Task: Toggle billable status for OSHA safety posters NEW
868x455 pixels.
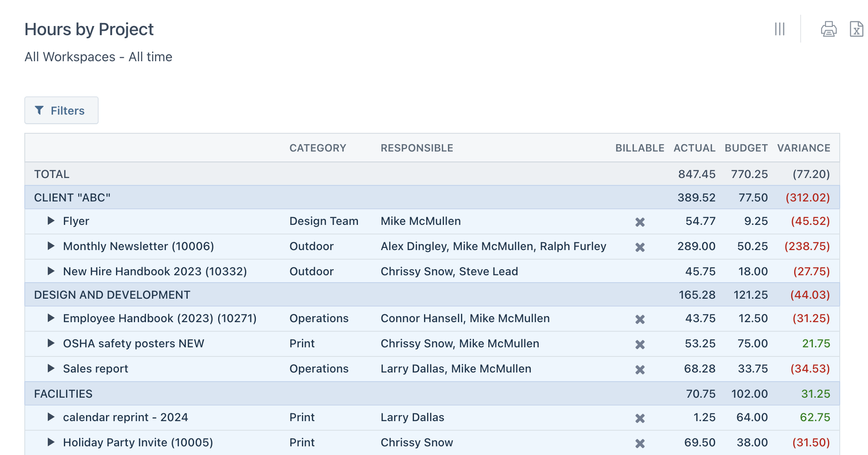Action: (x=639, y=344)
